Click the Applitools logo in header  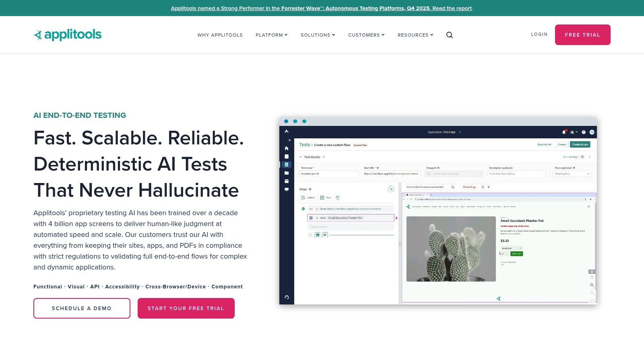pyautogui.click(x=68, y=35)
